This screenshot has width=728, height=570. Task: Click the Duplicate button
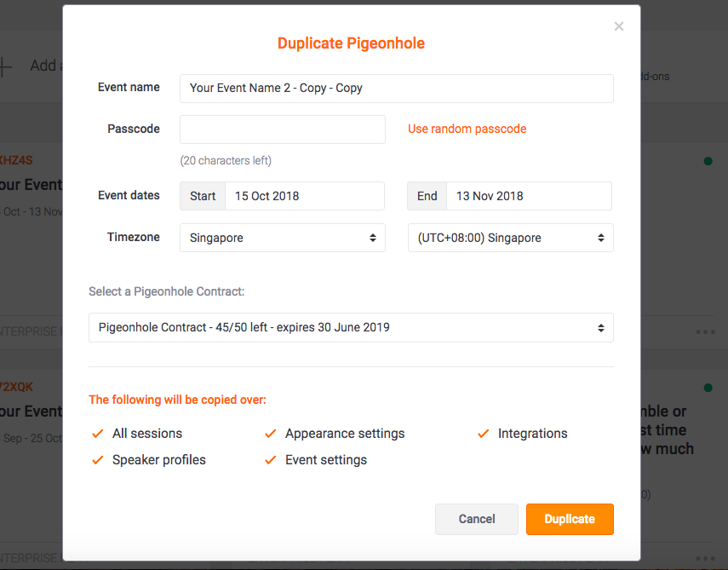570,519
